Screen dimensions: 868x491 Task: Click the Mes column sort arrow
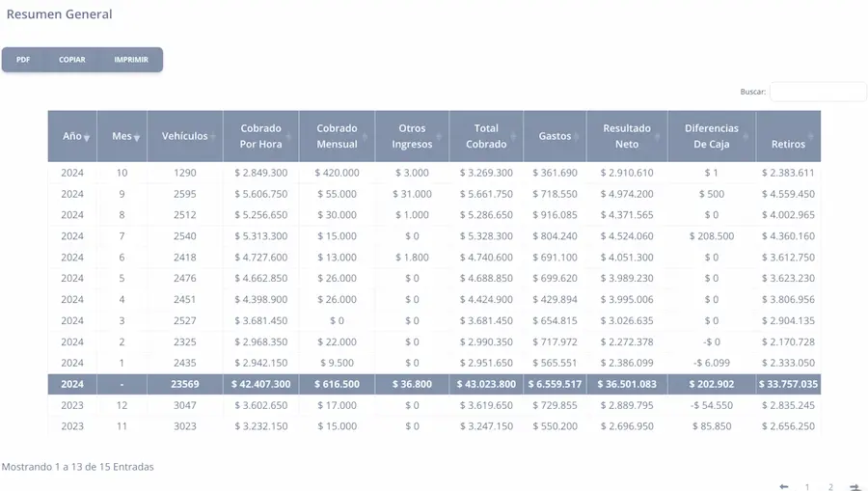[x=137, y=138]
